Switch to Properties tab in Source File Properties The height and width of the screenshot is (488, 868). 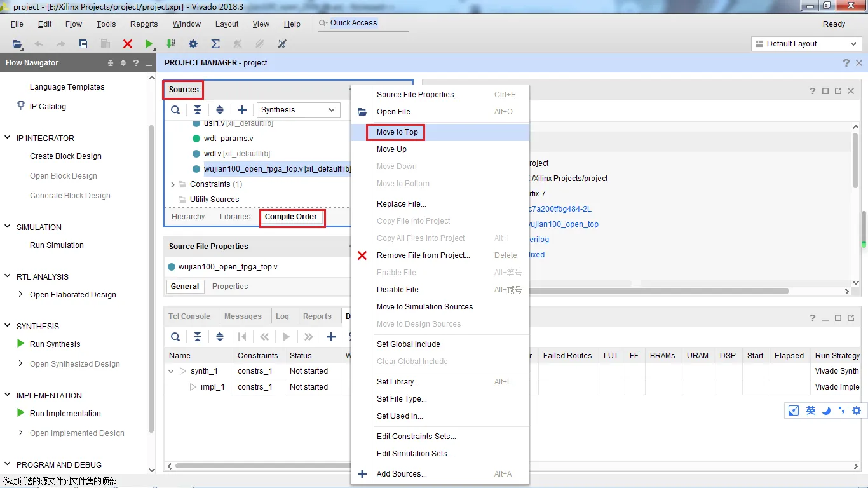click(x=230, y=287)
